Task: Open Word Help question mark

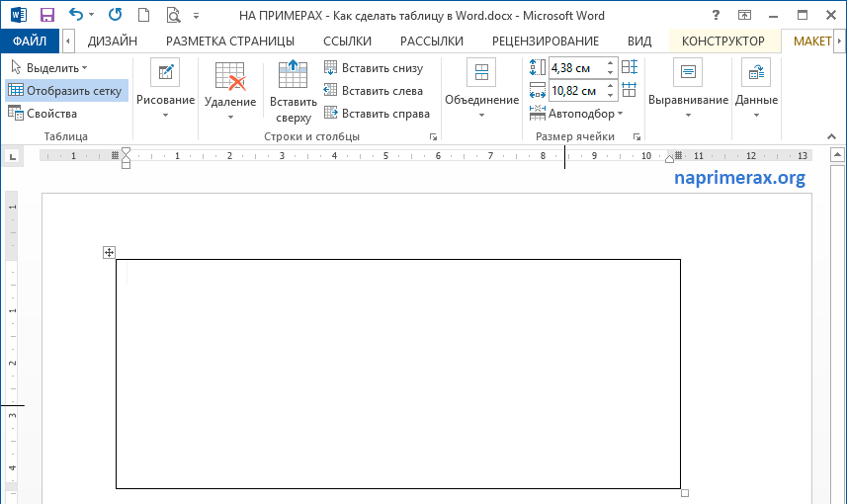Action: [x=716, y=15]
